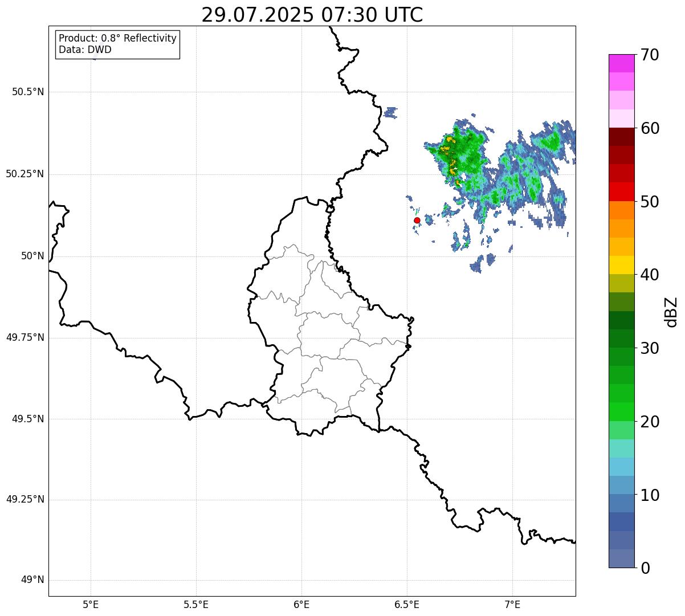The width and height of the screenshot is (685, 616).
Task: Click the 5°E longitude label
Action: tap(91, 604)
